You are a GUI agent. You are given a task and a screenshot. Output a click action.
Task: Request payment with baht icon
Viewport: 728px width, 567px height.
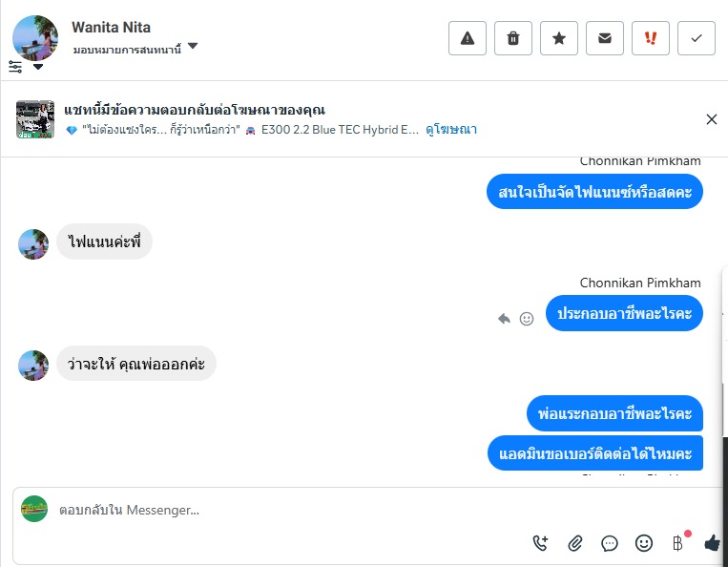click(678, 543)
